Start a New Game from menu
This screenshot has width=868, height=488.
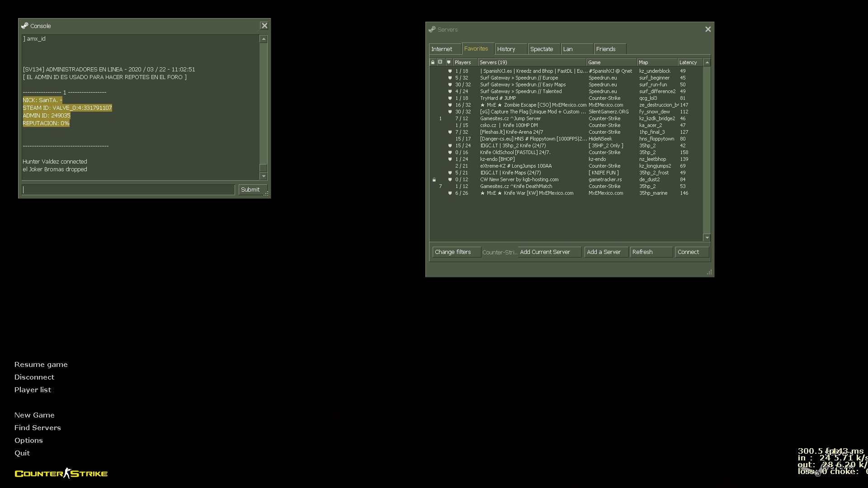coord(34,415)
